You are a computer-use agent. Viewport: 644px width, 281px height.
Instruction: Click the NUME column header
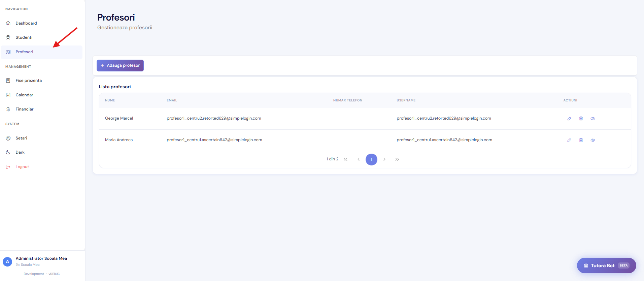[x=110, y=100]
